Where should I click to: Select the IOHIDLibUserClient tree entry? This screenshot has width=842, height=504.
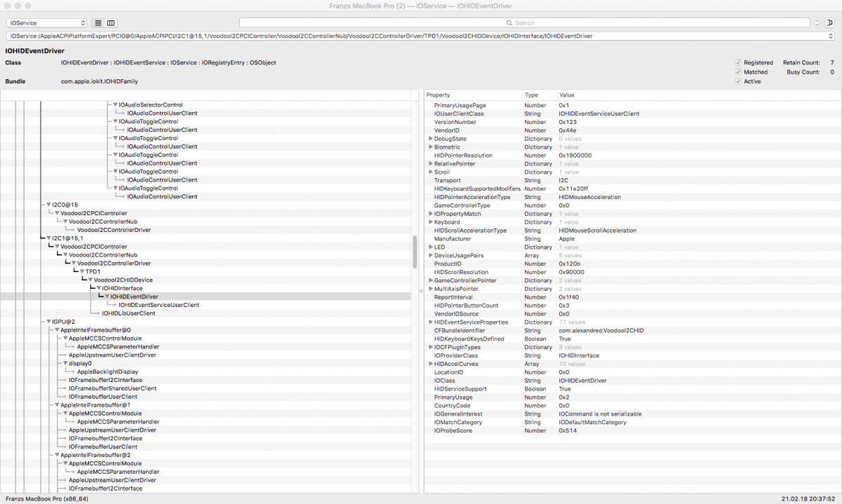128,313
